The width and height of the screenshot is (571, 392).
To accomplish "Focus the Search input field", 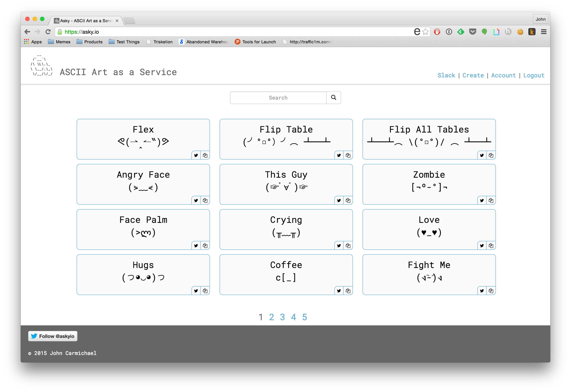I will (x=278, y=98).
